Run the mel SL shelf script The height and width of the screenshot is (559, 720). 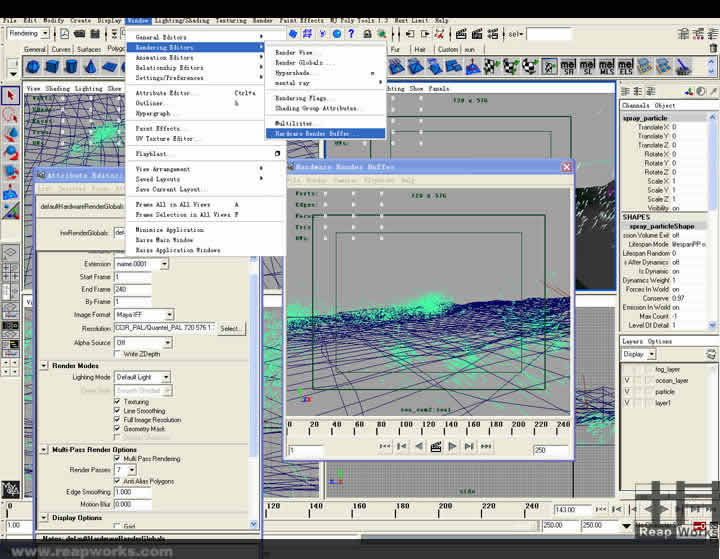pos(587,67)
